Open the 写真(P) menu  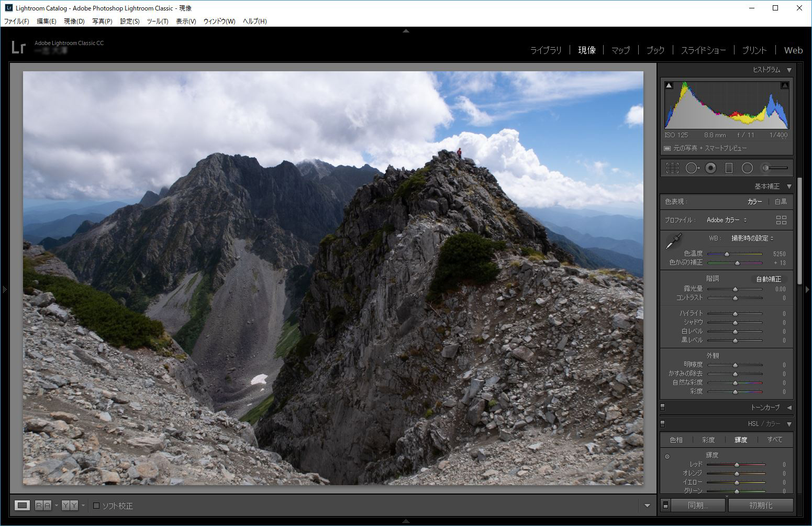click(x=102, y=21)
